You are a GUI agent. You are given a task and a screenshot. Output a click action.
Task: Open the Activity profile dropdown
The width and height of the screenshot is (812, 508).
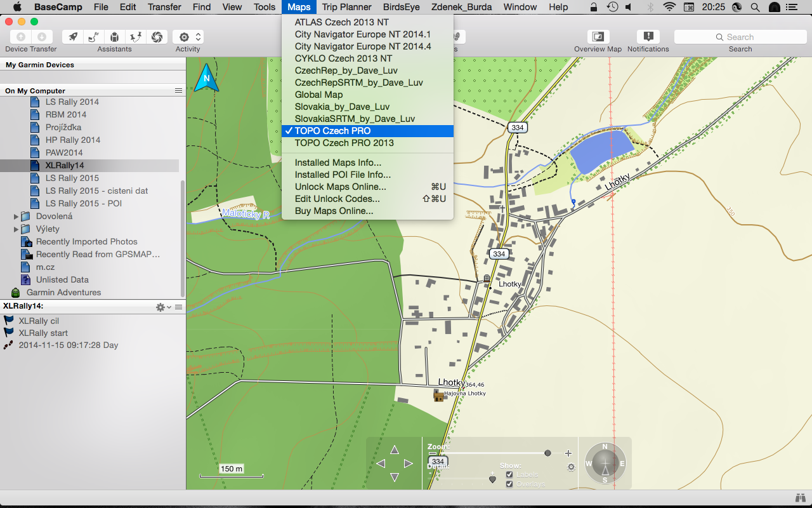coord(188,37)
